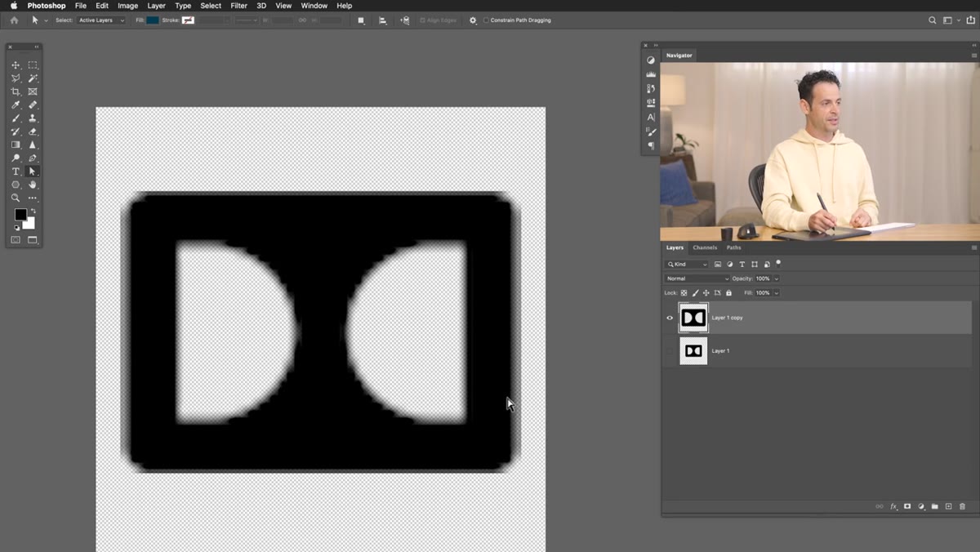Select the Frame tool
The width and height of the screenshot is (980, 552).
tap(33, 91)
